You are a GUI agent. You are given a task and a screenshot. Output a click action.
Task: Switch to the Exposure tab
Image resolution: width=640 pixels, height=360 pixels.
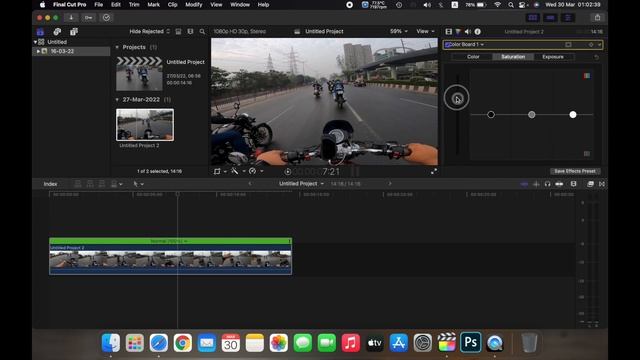553,57
